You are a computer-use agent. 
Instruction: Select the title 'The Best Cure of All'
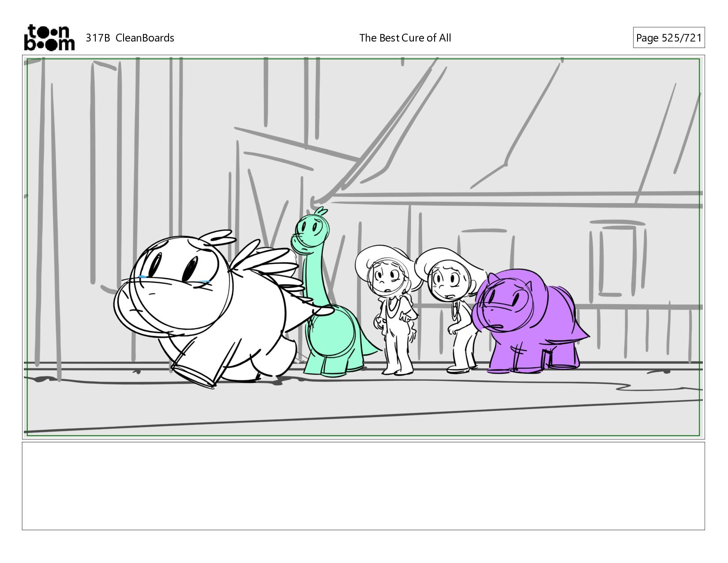[x=405, y=38]
